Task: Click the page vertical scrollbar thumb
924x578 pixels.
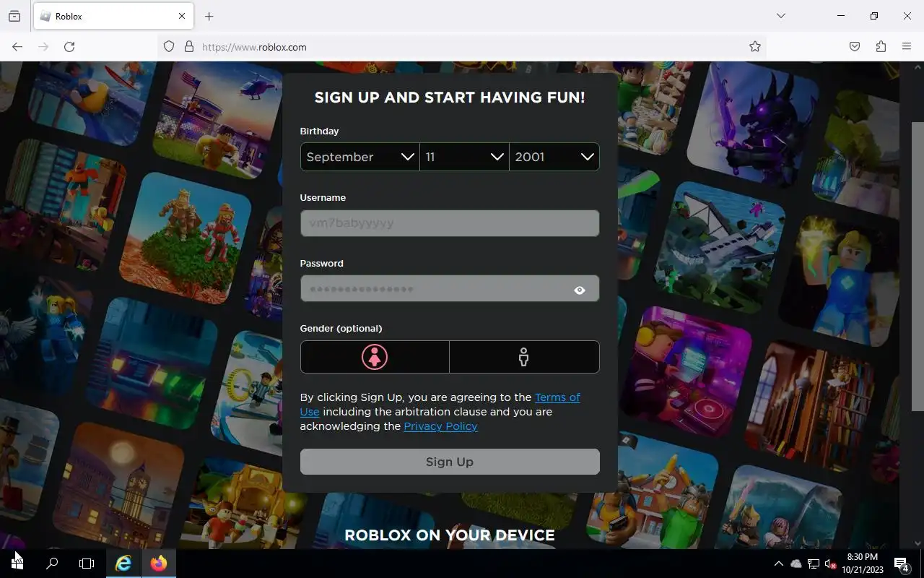Action: tap(918, 266)
